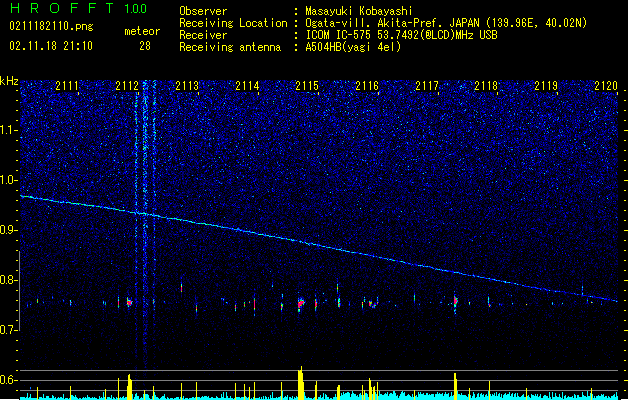Click the 1.1 kHz frequency label
The width and height of the screenshot is (629, 400).
click(8, 130)
